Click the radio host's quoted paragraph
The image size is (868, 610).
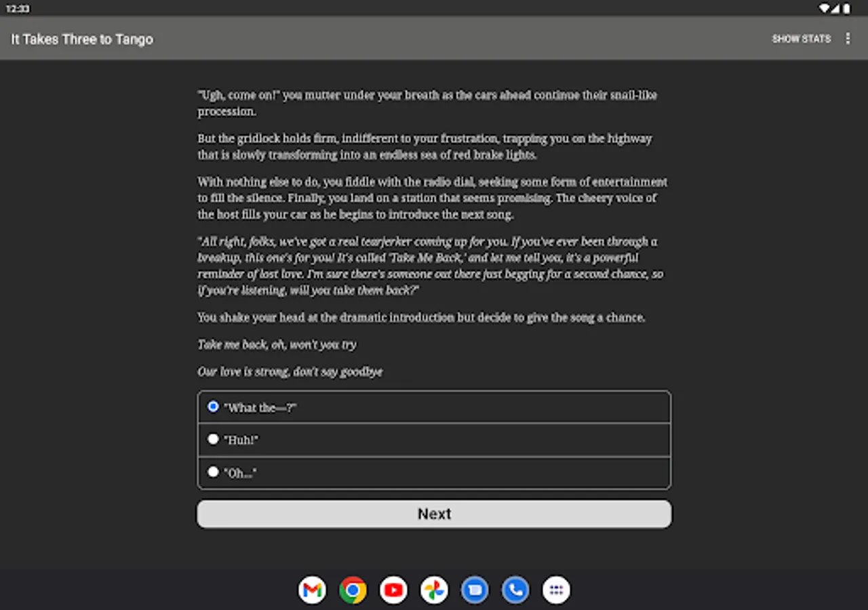[431, 266]
